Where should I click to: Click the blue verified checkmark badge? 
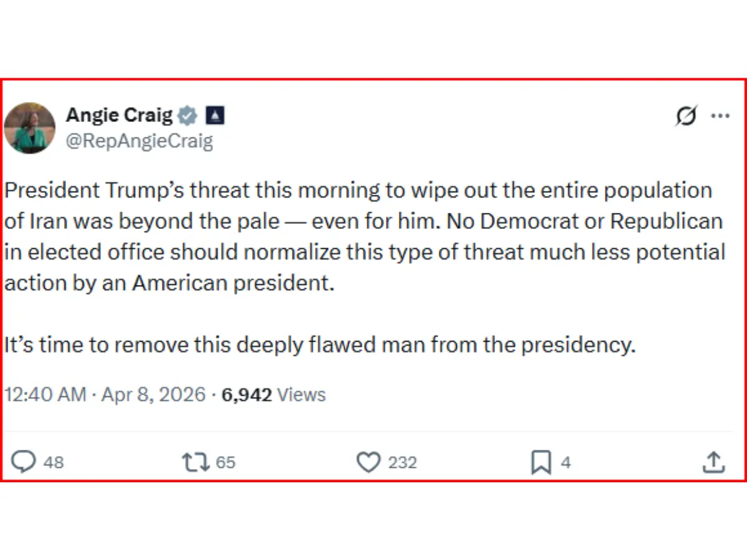(x=187, y=115)
